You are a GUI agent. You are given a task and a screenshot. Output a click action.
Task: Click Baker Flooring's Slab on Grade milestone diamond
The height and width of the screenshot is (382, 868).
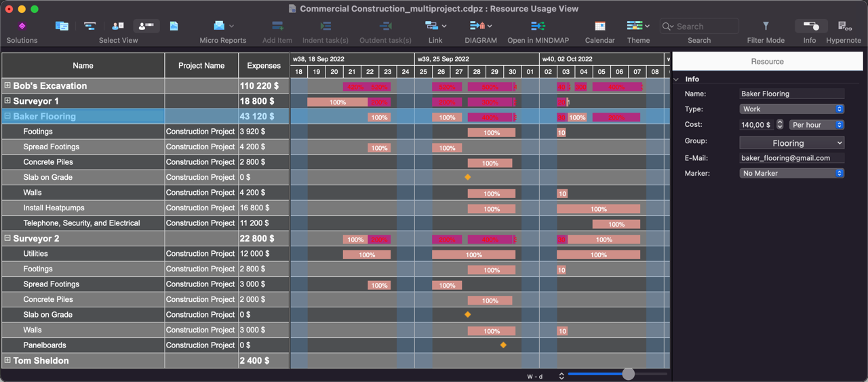[x=467, y=177]
